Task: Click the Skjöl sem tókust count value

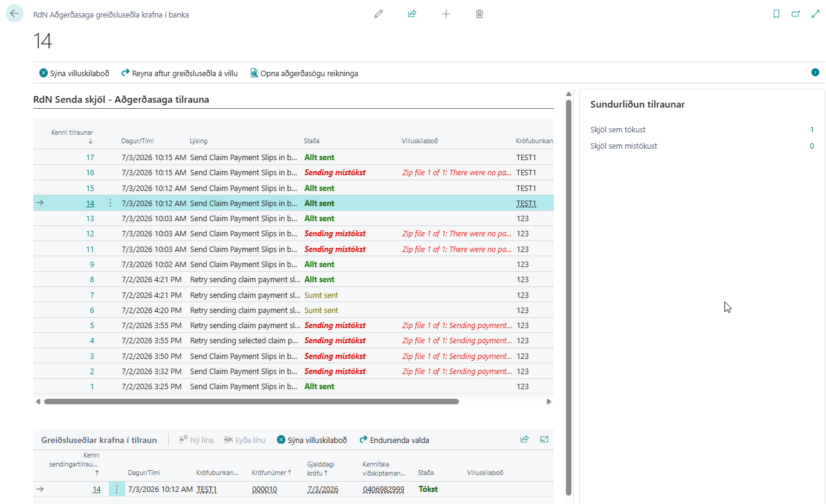Action: click(x=812, y=129)
